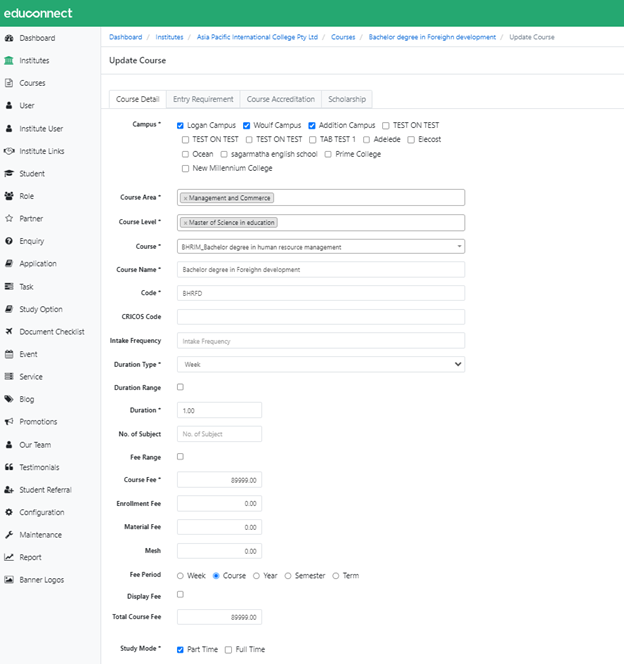Click the Document Checklist plane icon
Screen dimensions: 624x664
tap(9, 332)
